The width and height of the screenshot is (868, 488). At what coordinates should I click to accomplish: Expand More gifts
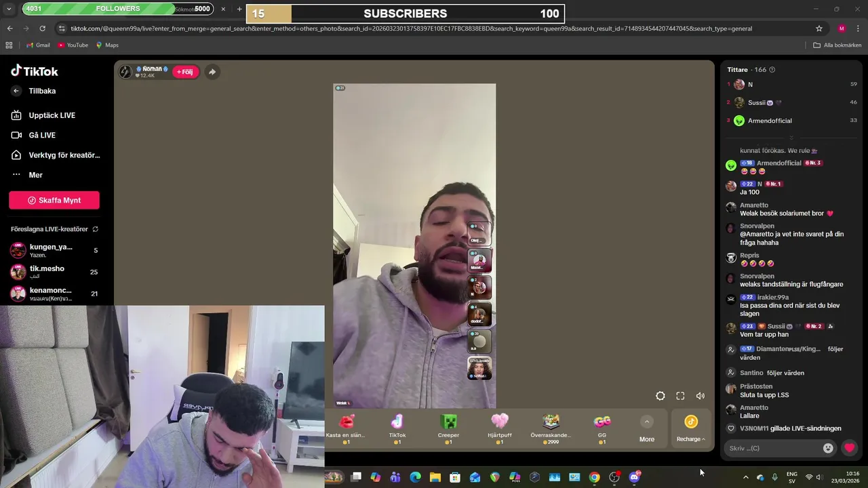pyautogui.click(x=647, y=430)
